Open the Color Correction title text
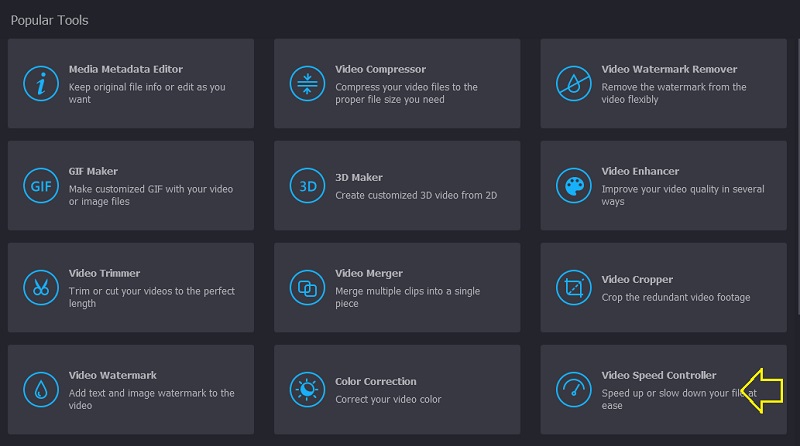800x446 pixels. coord(376,381)
